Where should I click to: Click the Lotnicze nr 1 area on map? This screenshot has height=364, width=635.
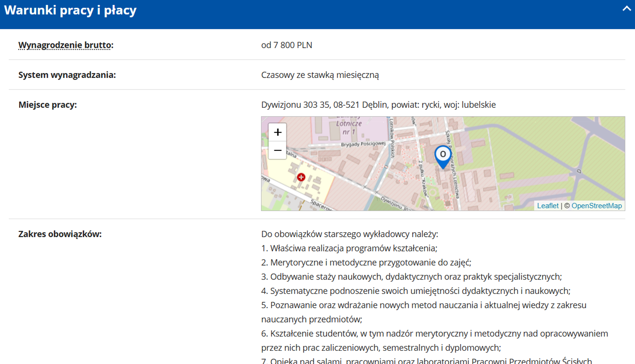pos(349,127)
